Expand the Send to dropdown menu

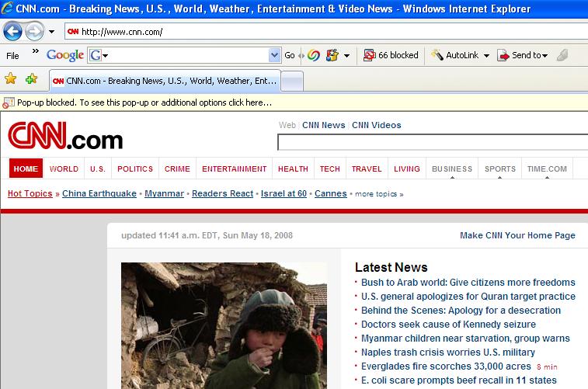click(x=545, y=56)
